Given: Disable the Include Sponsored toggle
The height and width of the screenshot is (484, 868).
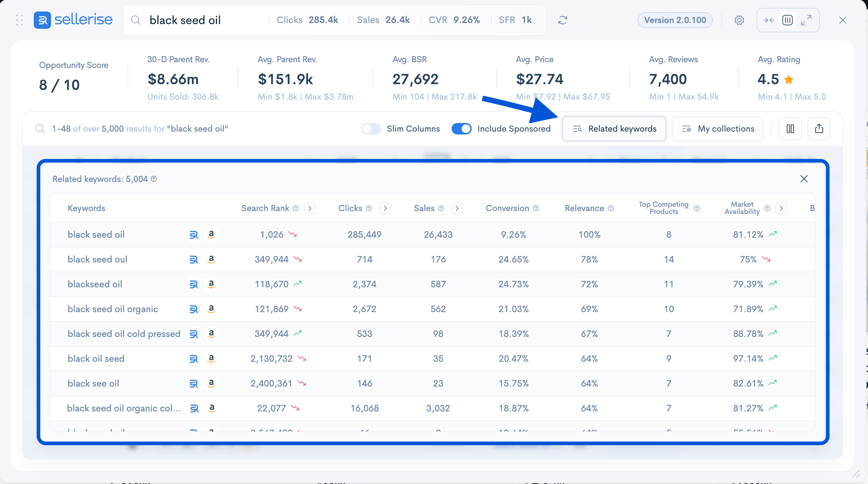Looking at the screenshot, I should click(461, 129).
